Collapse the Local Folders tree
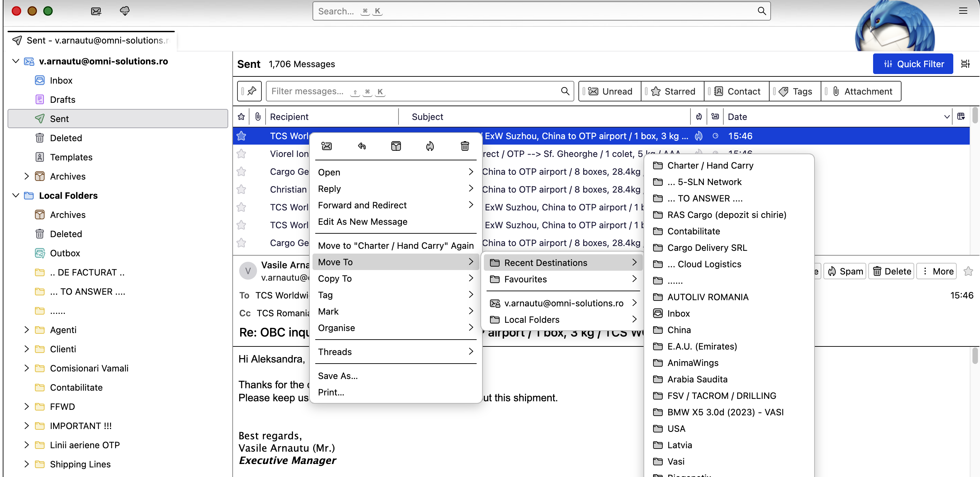The width and height of the screenshot is (980, 477). [x=16, y=196]
